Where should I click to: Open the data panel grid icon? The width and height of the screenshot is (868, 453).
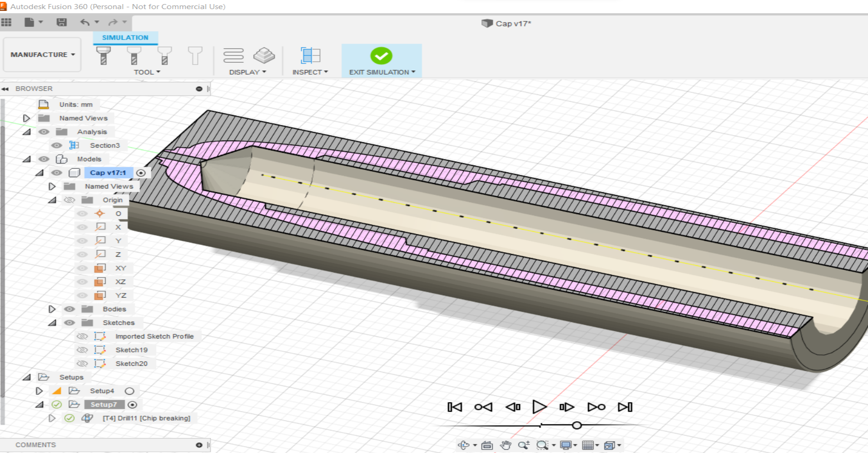click(6, 22)
